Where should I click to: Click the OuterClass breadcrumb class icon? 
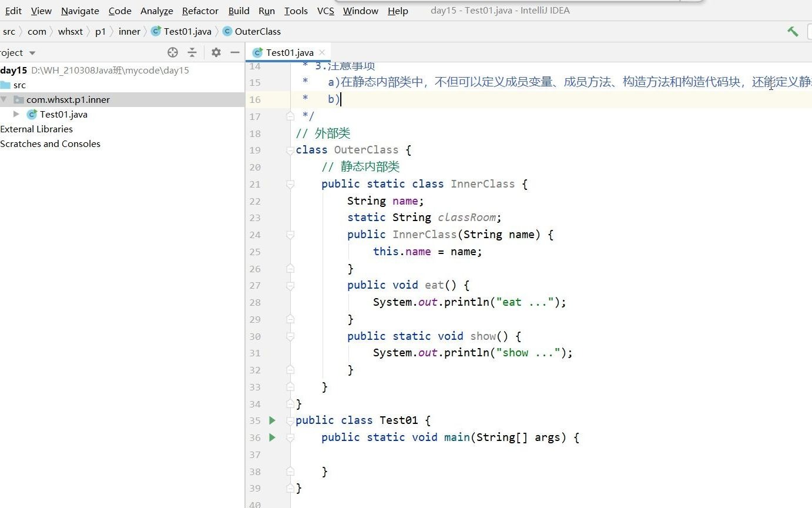tap(227, 31)
